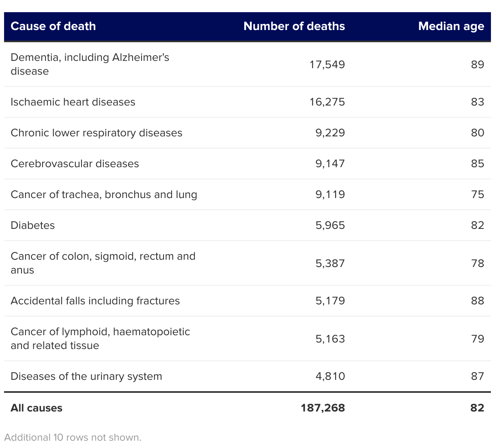
Task: Click the Chronic lower respiratory diseases label
Action: (97, 133)
